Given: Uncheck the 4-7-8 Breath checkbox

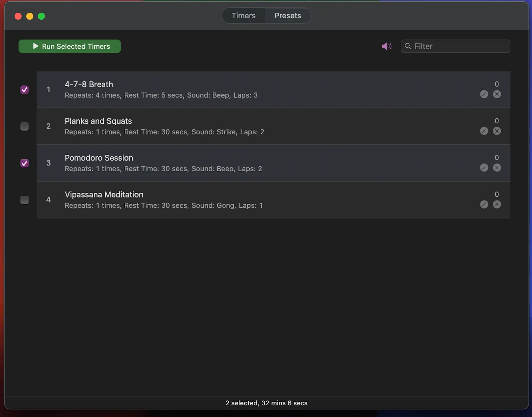Looking at the screenshot, I should point(24,89).
